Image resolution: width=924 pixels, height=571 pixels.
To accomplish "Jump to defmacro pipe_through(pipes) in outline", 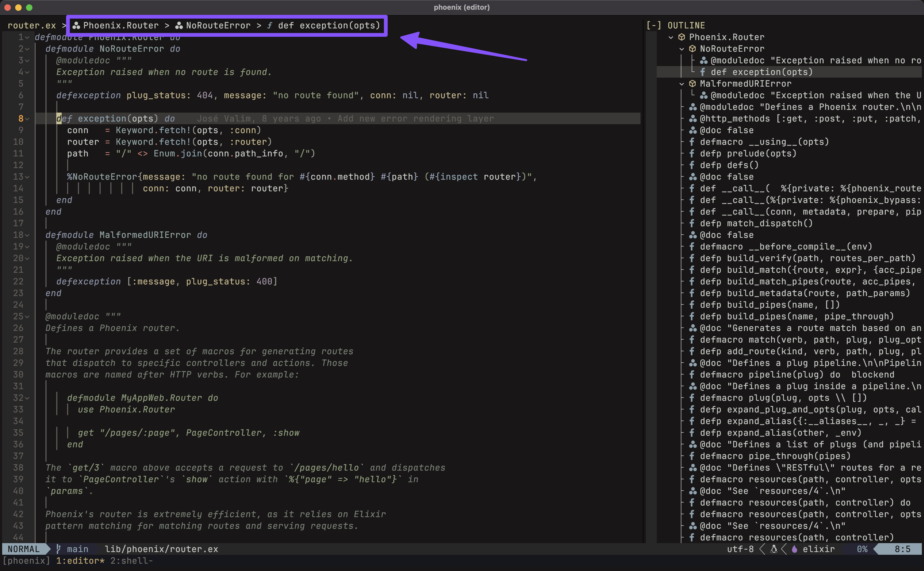I will (x=775, y=456).
